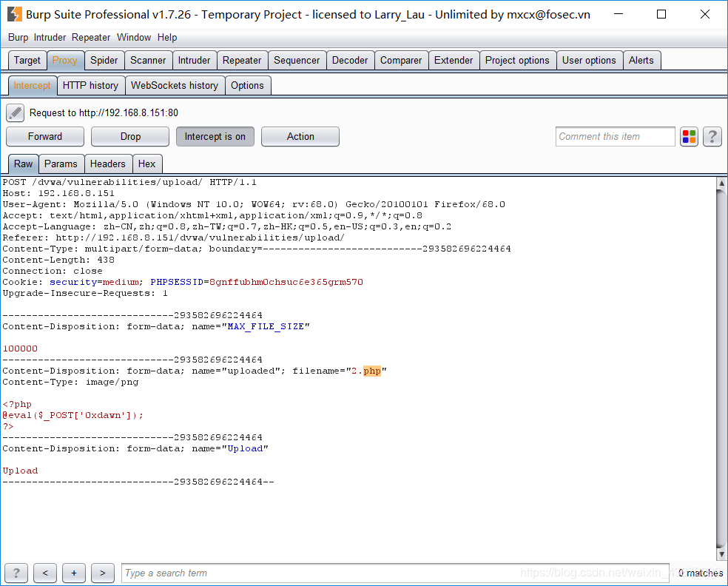Forward the intercepted request
728x586 pixels.
pos(45,137)
